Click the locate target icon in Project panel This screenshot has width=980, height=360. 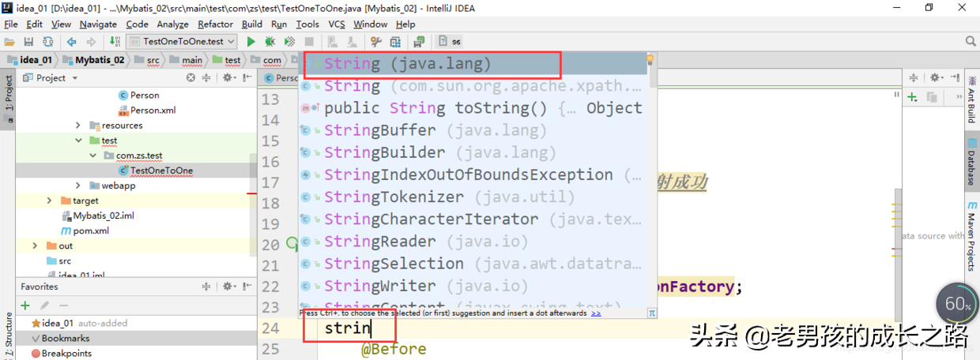[190, 78]
